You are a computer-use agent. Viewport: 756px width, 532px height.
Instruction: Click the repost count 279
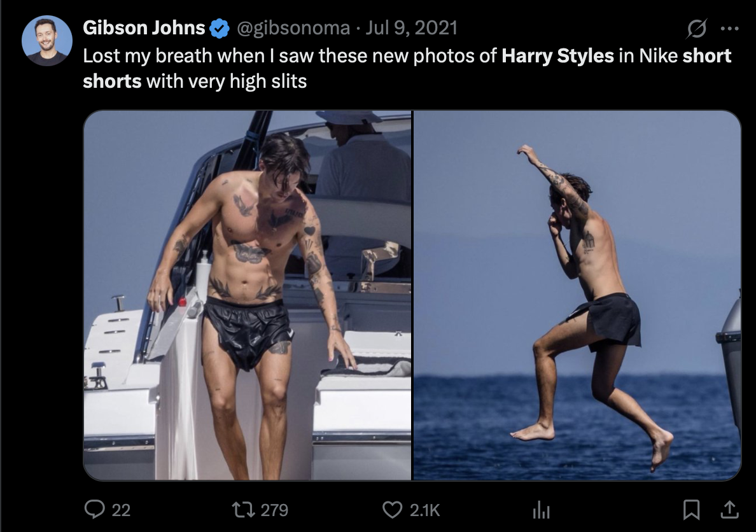pyautogui.click(x=274, y=510)
